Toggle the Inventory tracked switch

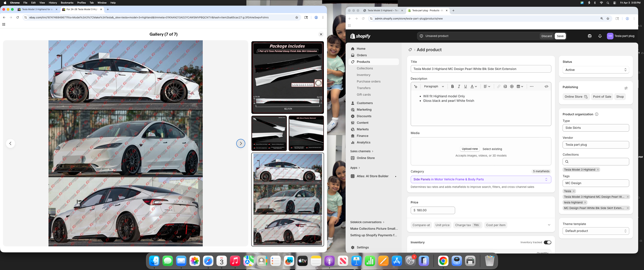point(547,242)
